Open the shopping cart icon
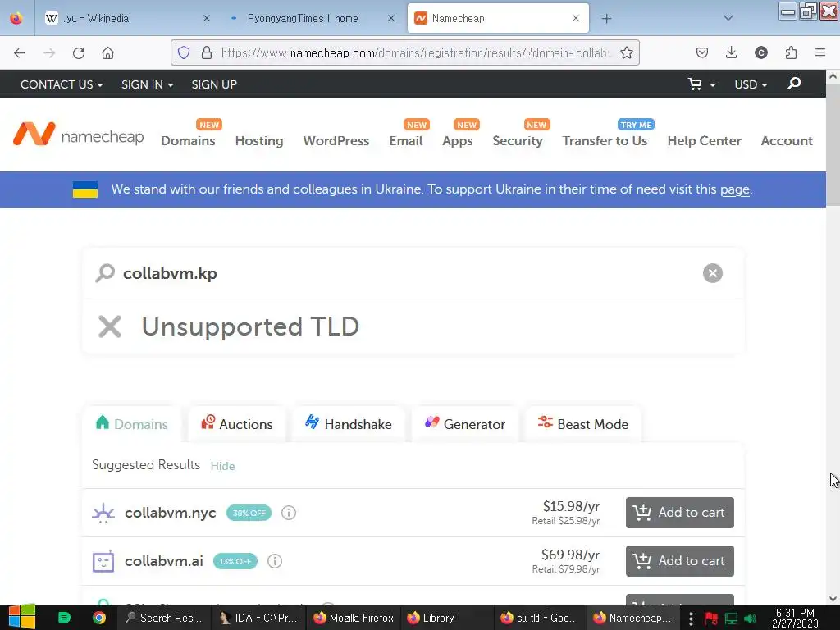 tap(695, 84)
